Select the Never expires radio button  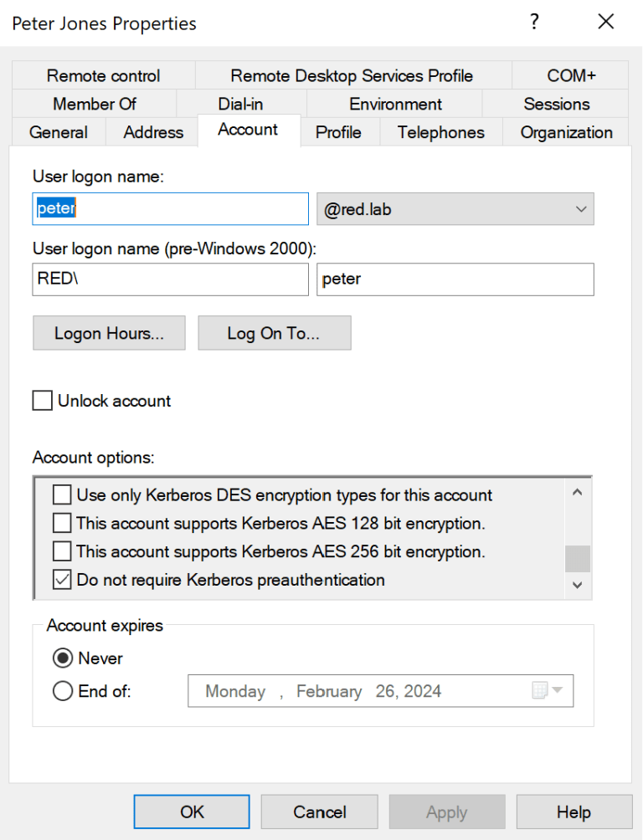coord(63,658)
